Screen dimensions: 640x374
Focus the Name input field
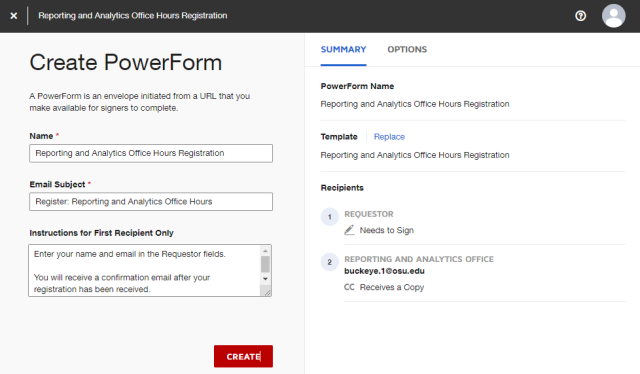point(151,153)
